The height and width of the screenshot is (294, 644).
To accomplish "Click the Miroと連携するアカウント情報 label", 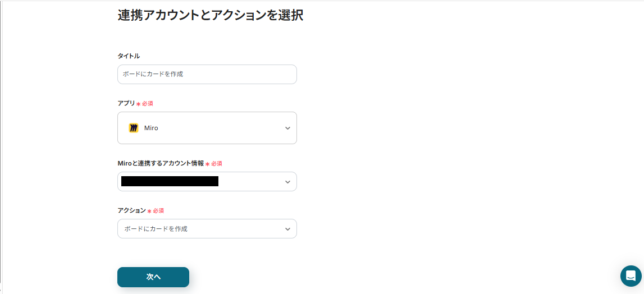I will [161, 163].
